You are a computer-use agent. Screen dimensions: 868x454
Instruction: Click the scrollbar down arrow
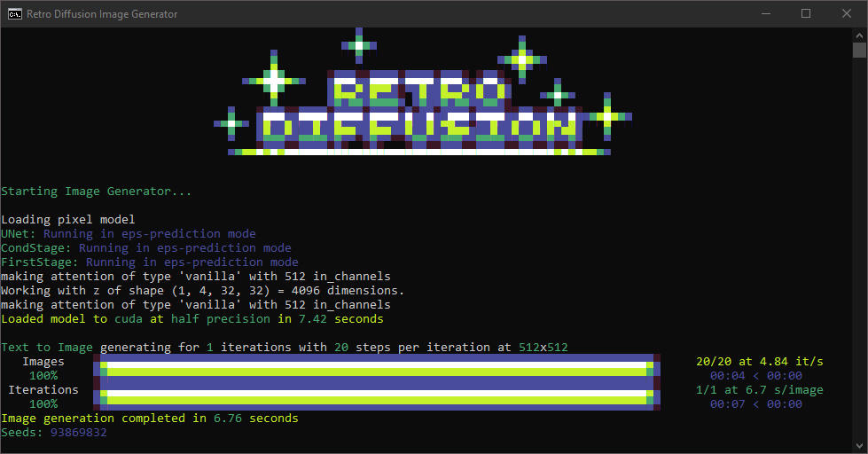pyautogui.click(x=859, y=446)
